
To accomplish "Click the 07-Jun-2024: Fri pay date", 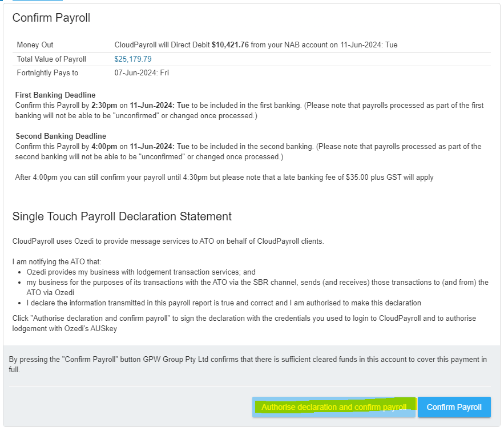I will 142,73.
